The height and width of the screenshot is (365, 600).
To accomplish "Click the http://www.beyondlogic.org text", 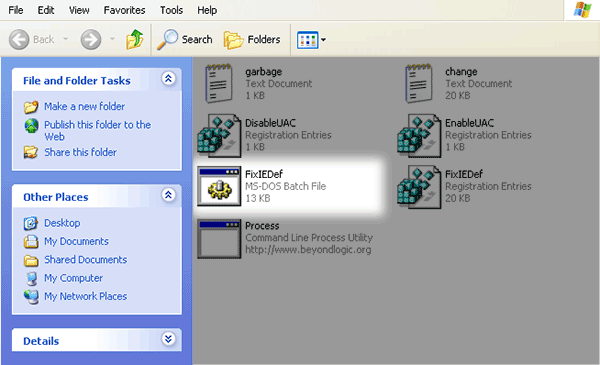I will click(308, 250).
